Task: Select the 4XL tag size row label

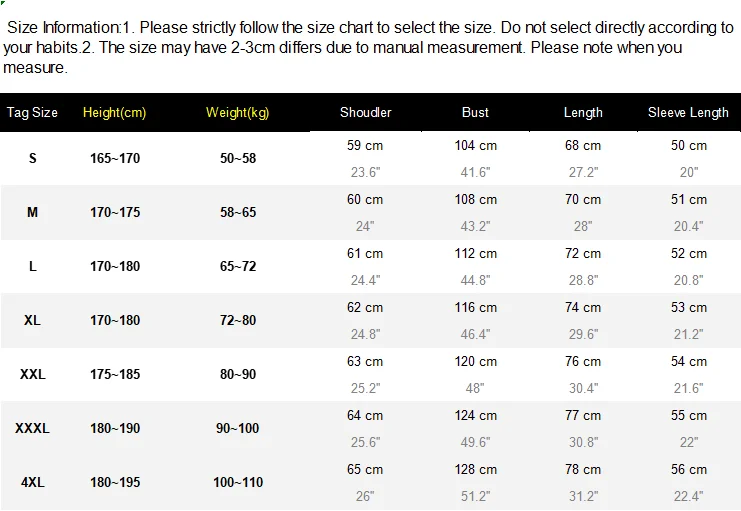Action: [x=33, y=482]
